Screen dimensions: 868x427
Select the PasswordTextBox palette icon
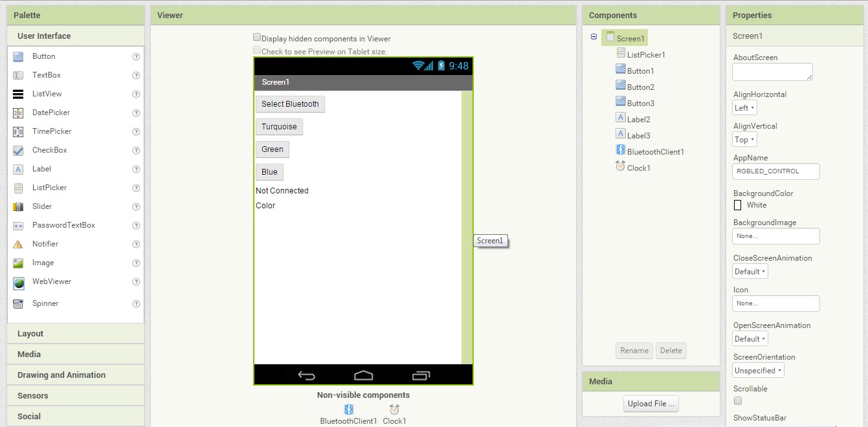pyautogui.click(x=18, y=225)
